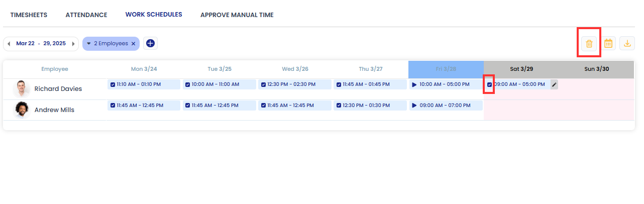Uncheck Richard's Monday 11:10 AM shift checkbox

(x=113, y=84)
